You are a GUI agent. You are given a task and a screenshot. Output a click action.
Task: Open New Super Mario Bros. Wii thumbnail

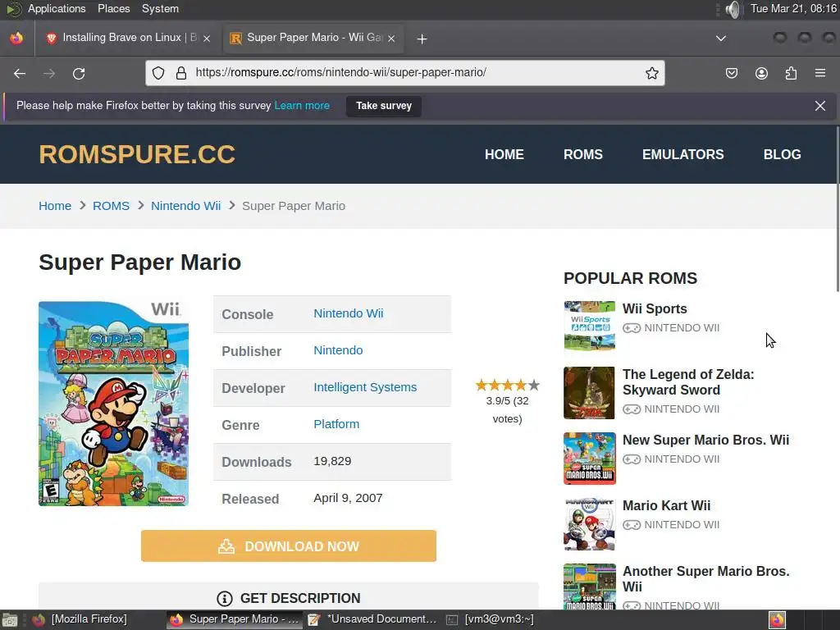[589, 459]
